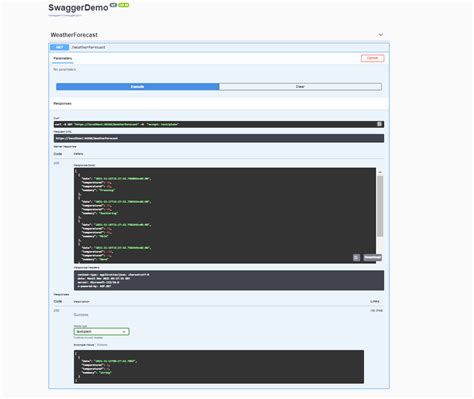Viewport: 474px width, 399px height.
Task: Click the SwaggerDemo title
Action: click(x=78, y=8)
